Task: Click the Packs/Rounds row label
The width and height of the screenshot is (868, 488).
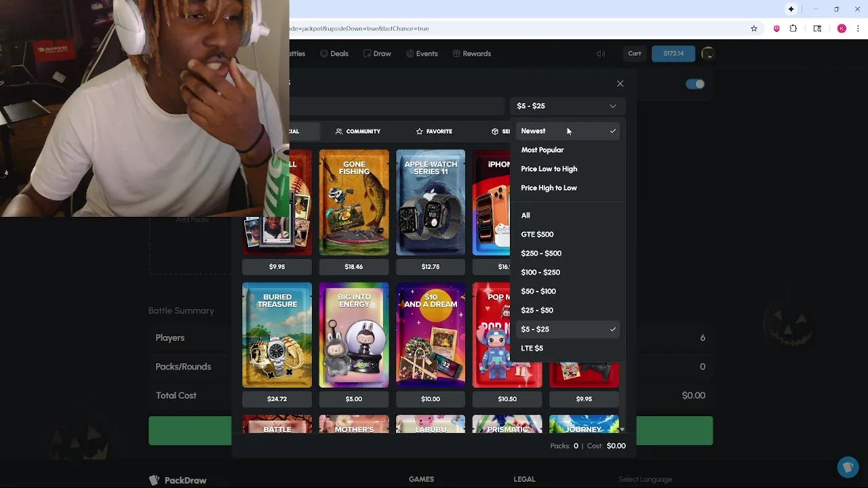Action: click(x=183, y=367)
